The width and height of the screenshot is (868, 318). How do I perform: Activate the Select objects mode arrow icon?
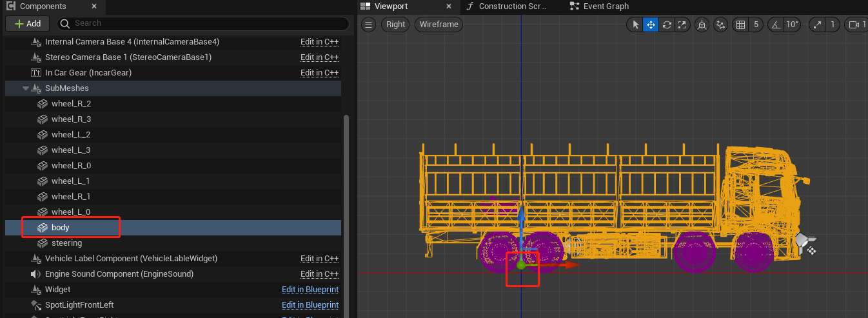[635, 25]
